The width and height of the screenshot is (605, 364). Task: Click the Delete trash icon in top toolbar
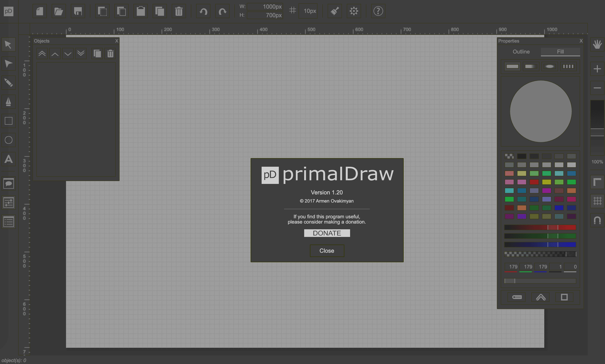point(179,11)
